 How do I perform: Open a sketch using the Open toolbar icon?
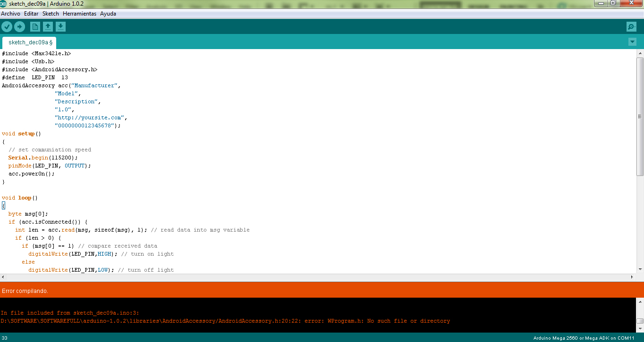pyautogui.click(x=48, y=26)
